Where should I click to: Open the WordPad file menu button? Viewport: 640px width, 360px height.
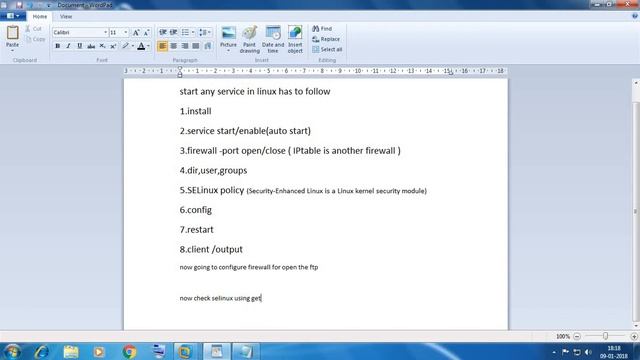click(13, 16)
